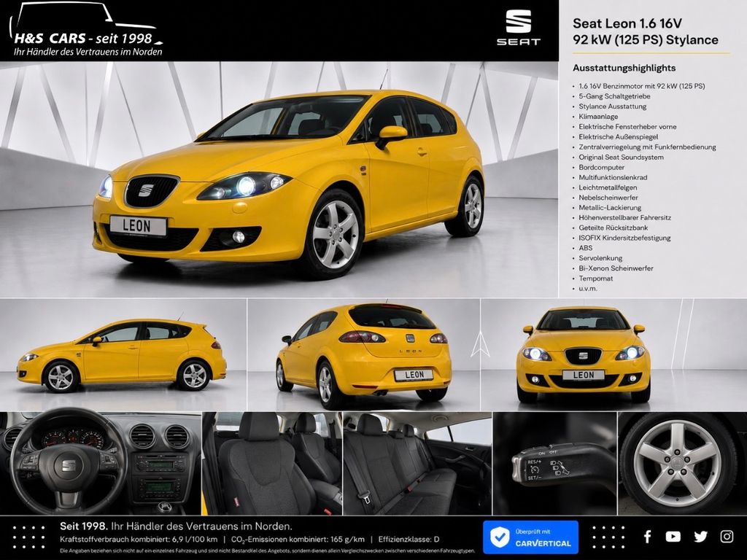This screenshot has width=747, height=560.
Task: Select the large front-quarter view of yellow Leon
Action: click(279, 179)
